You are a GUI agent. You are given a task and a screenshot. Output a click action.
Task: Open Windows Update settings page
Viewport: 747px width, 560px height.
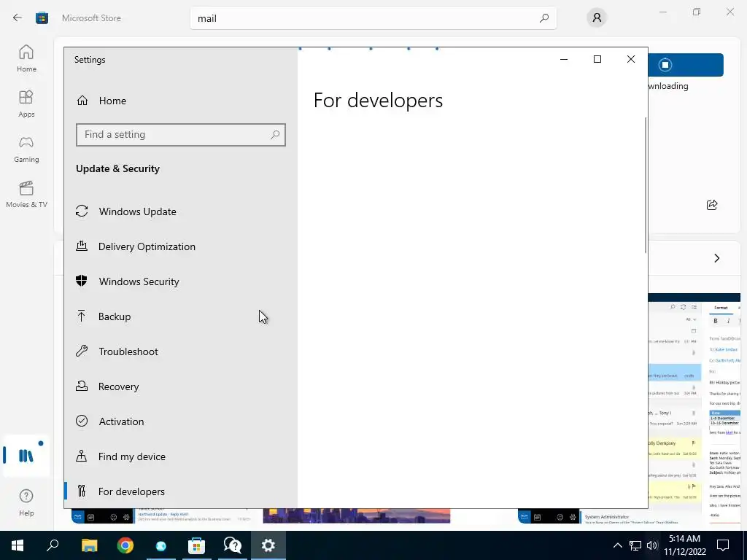[x=181, y=211]
